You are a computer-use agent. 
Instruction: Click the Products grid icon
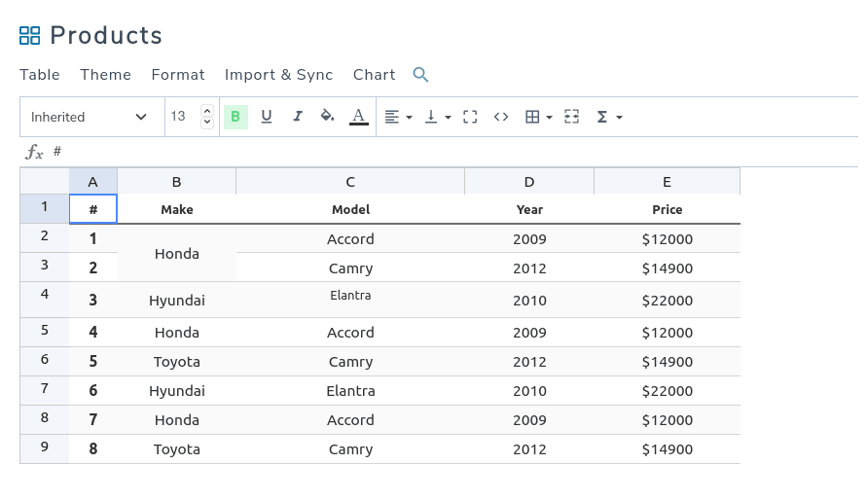coord(30,35)
